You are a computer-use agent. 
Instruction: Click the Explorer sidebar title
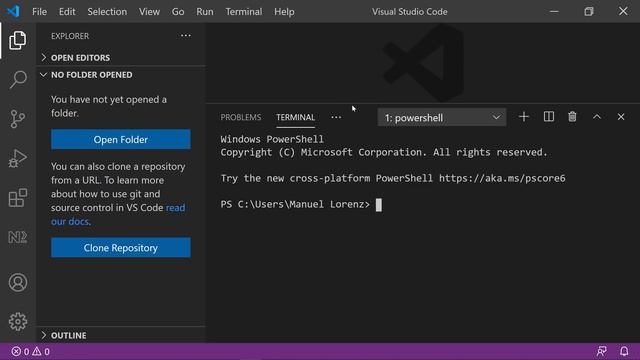click(x=70, y=36)
